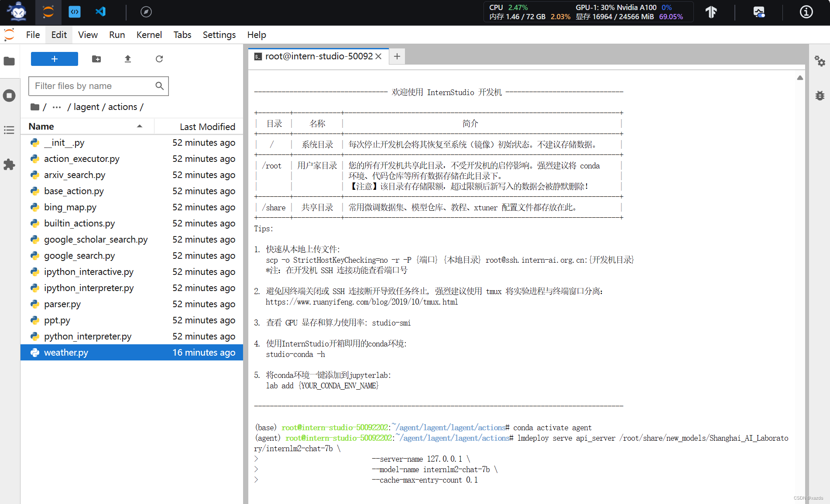Open the File menu
This screenshot has height=504, width=830.
click(33, 35)
